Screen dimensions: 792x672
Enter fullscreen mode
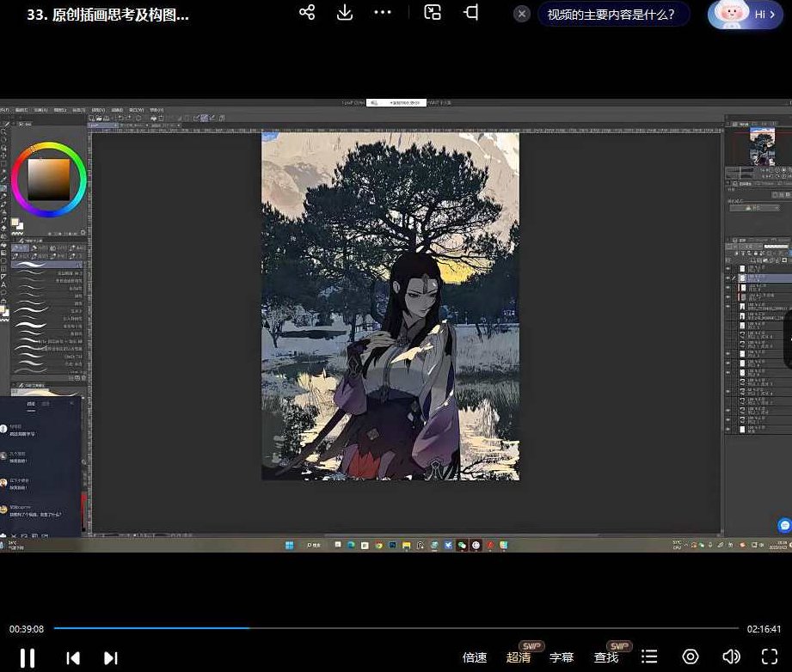click(x=770, y=657)
